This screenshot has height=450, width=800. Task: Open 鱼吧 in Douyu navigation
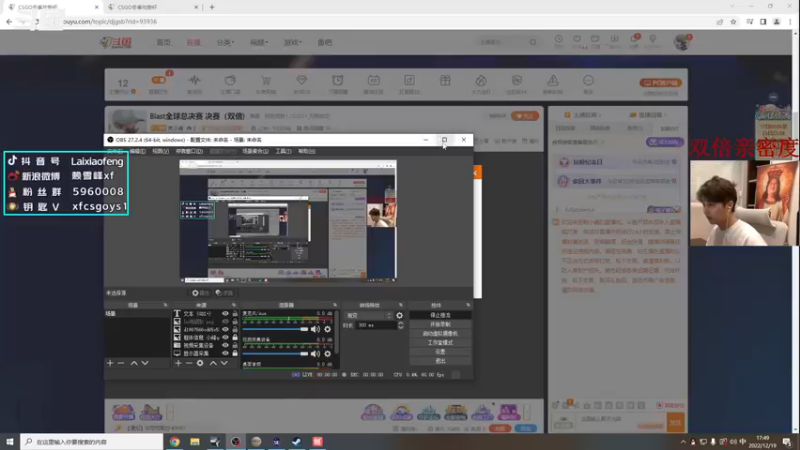[324, 42]
